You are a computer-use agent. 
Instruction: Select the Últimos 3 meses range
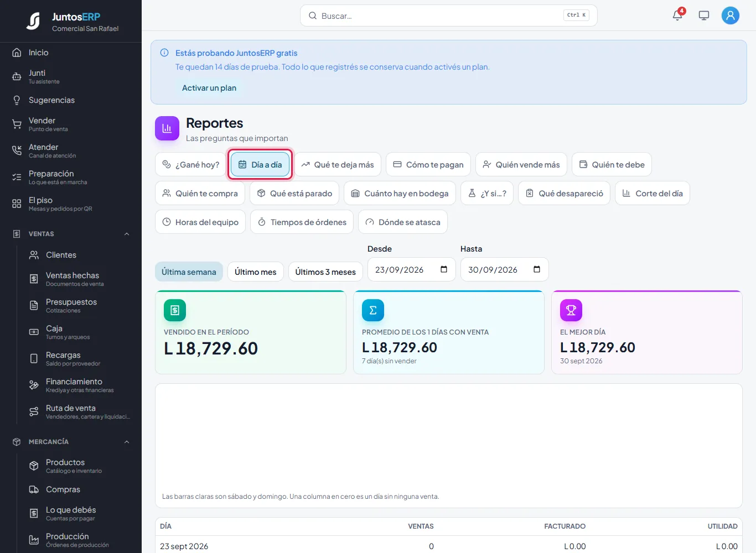(325, 272)
